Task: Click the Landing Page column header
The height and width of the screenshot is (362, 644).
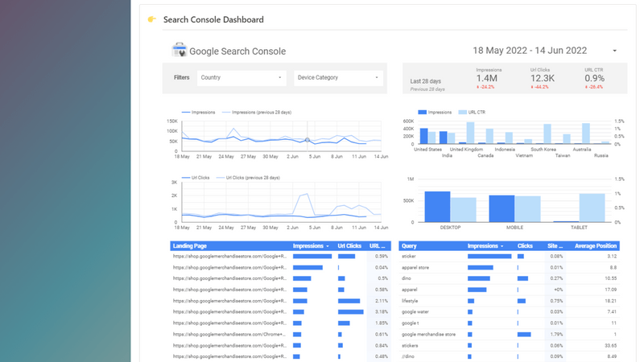Action: point(190,246)
